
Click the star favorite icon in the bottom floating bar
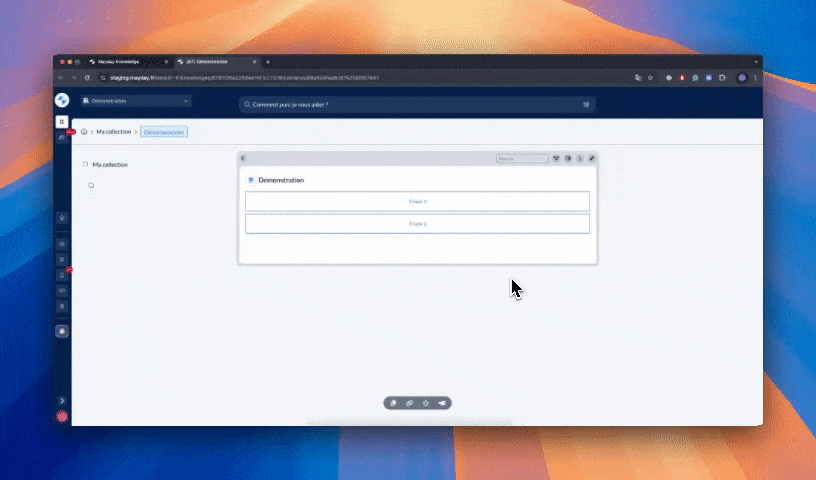(x=426, y=403)
